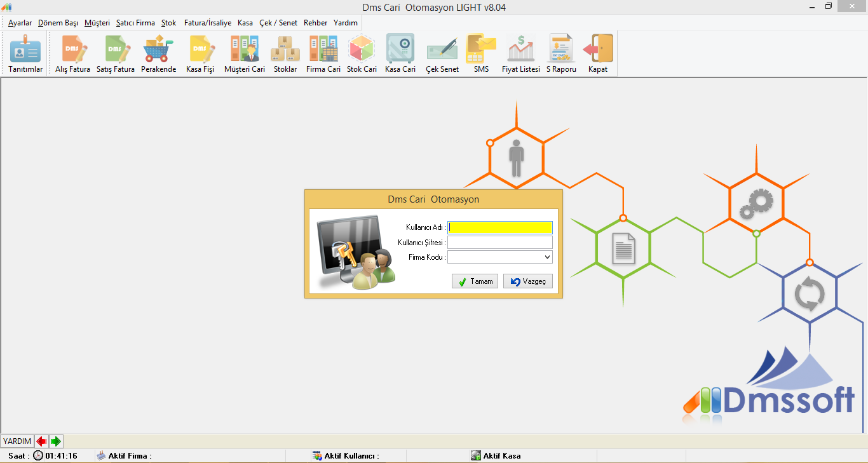Click the Vazgeç cancel button
The height and width of the screenshot is (463, 868).
[x=528, y=281]
